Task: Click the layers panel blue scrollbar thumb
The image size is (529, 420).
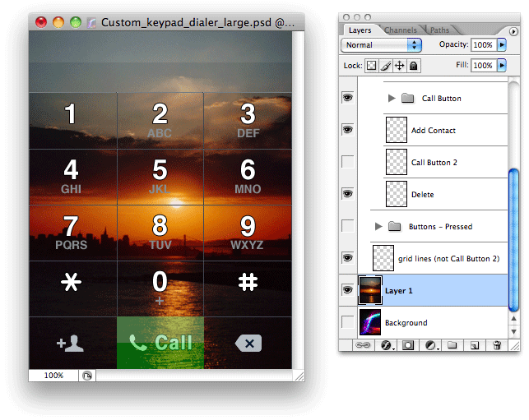Action: pos(513,240)
